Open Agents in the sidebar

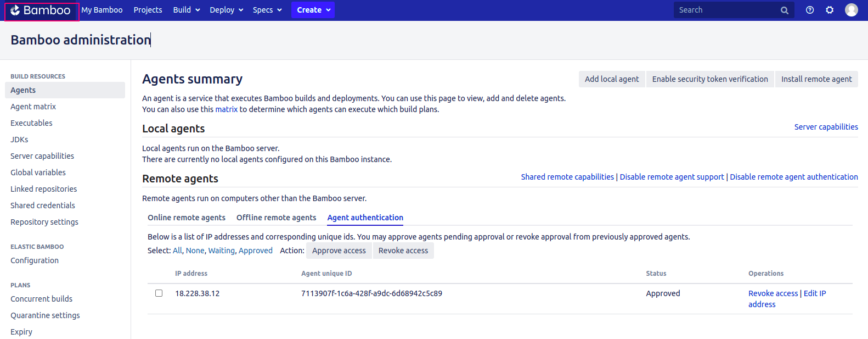(65, 90)
